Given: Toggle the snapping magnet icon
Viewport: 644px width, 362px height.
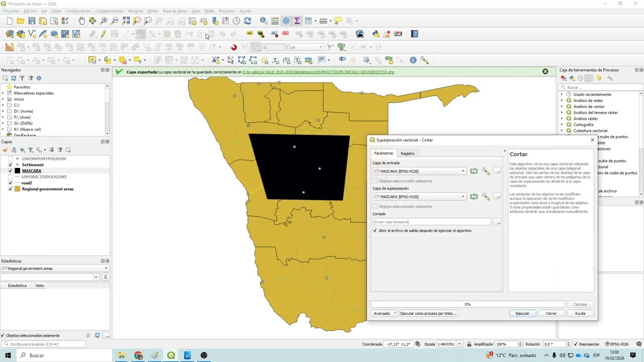Looking at the screenshot, I should point(233,47).
